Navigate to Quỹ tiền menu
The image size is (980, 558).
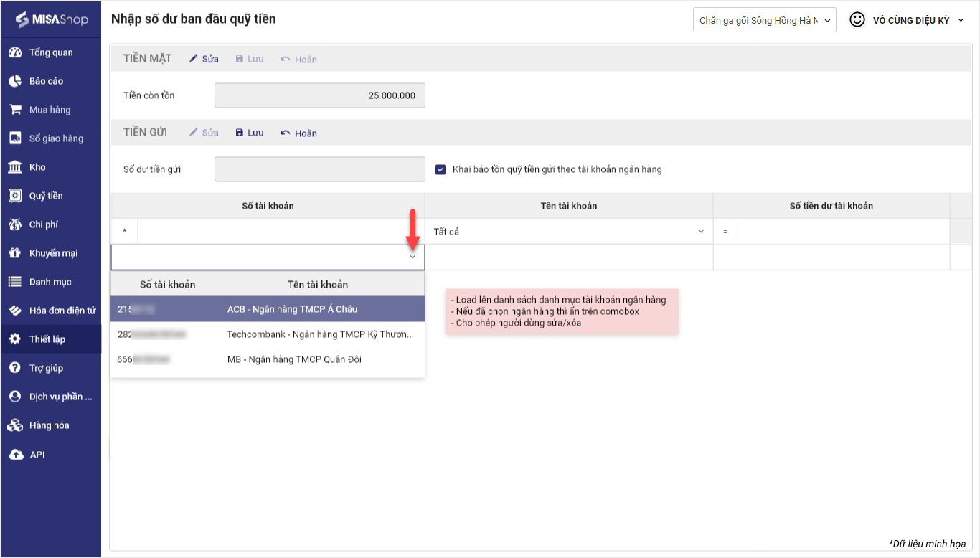coord(51,196)
